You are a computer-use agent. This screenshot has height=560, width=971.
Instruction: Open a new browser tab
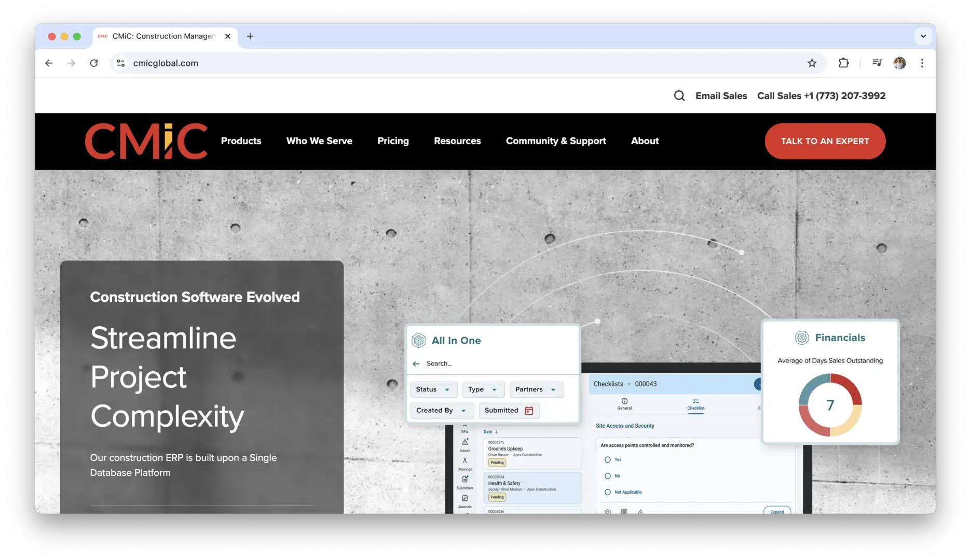250,36
